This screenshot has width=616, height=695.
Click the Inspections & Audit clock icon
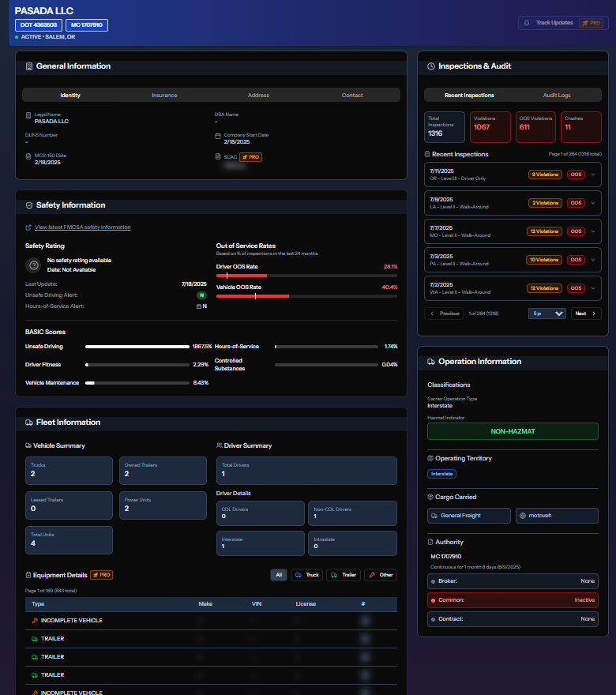(x=430, y=66)
